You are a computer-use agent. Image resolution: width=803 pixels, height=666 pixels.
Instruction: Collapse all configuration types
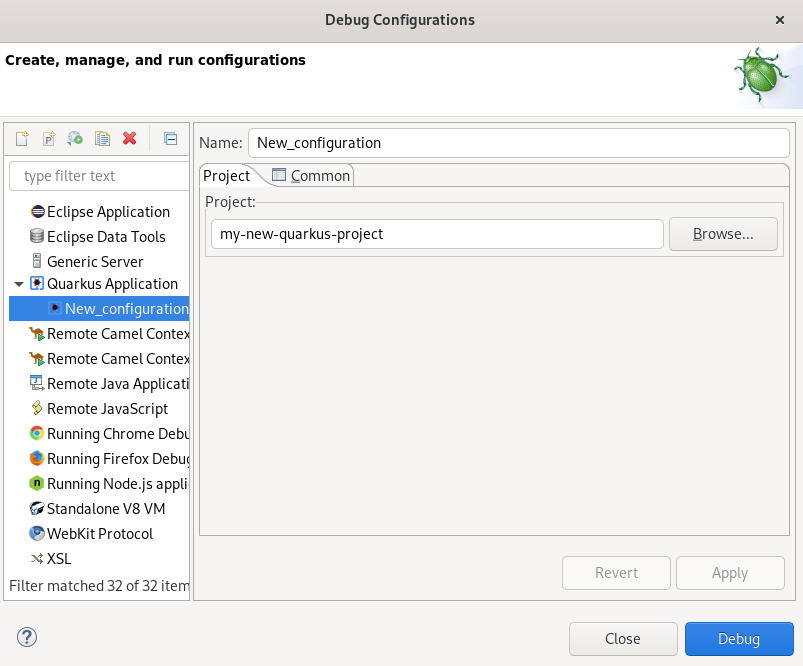tap(169, 138)
